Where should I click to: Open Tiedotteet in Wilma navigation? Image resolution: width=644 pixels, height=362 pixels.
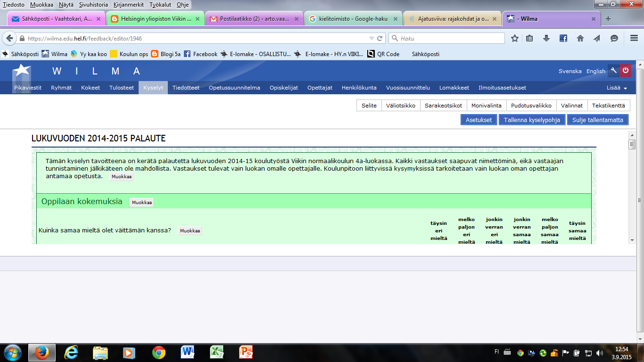tap(186, 88)
